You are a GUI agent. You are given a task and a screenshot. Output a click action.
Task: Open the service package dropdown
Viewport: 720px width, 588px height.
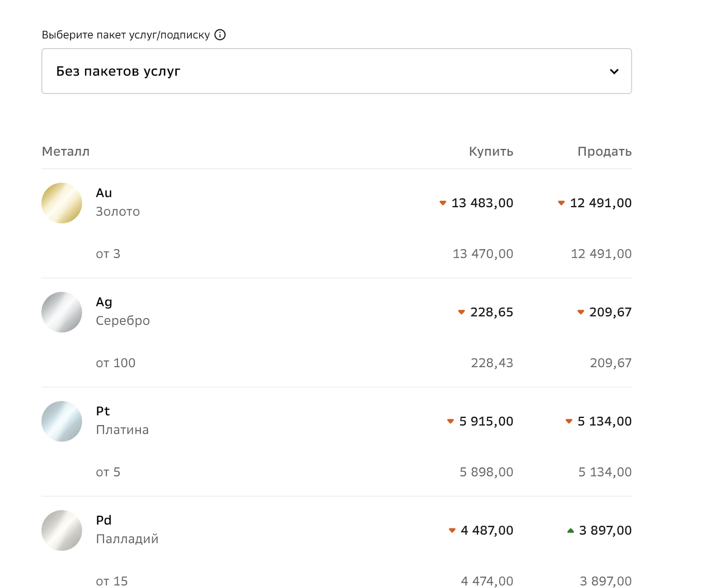pos(336,71)
